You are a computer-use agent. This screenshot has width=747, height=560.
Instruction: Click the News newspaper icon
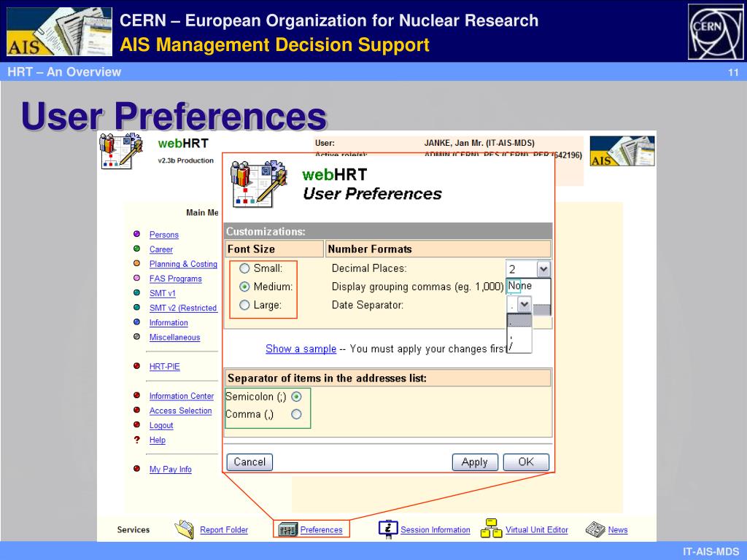595,529
